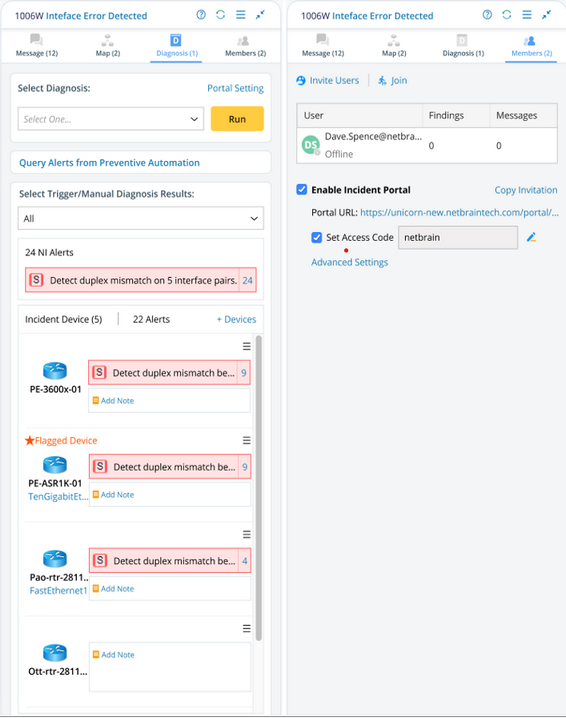The height and width of the screenshot is (718, 566).
Task: Open Pao-rtr-2811 duplex mismatch alert
Action: (x=164, y=560)
